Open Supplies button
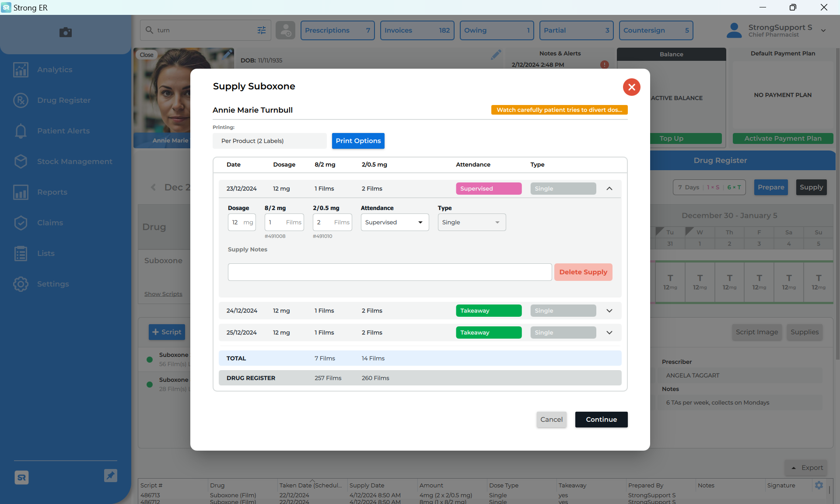The width and height of the screenshot is (840, 504). click(x=804, y=332)
